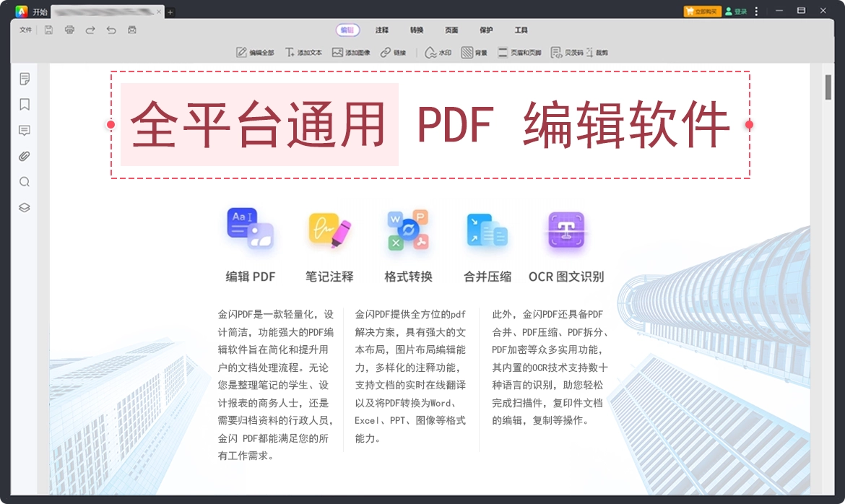Switch to the 注释 tab

[x=382, y=30]
